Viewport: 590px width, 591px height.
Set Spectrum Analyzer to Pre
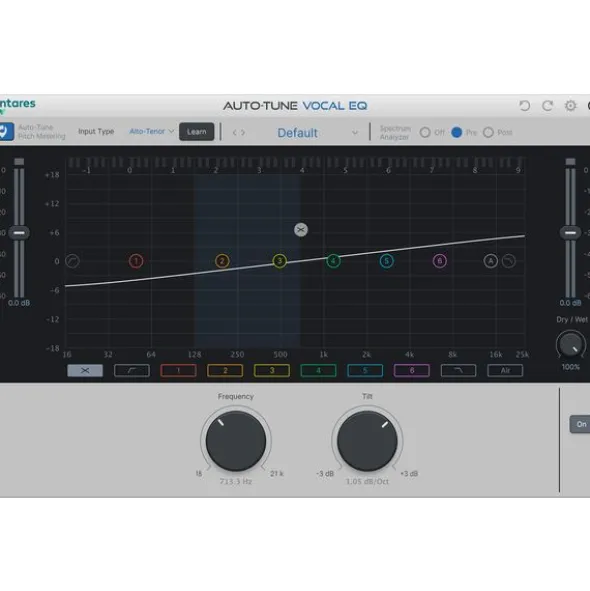point(457,132)
